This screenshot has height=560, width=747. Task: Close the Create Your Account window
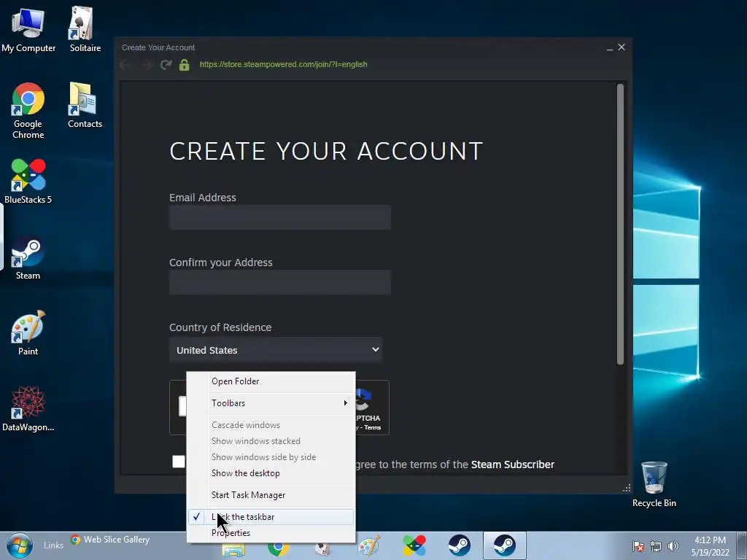coord(622,47)
